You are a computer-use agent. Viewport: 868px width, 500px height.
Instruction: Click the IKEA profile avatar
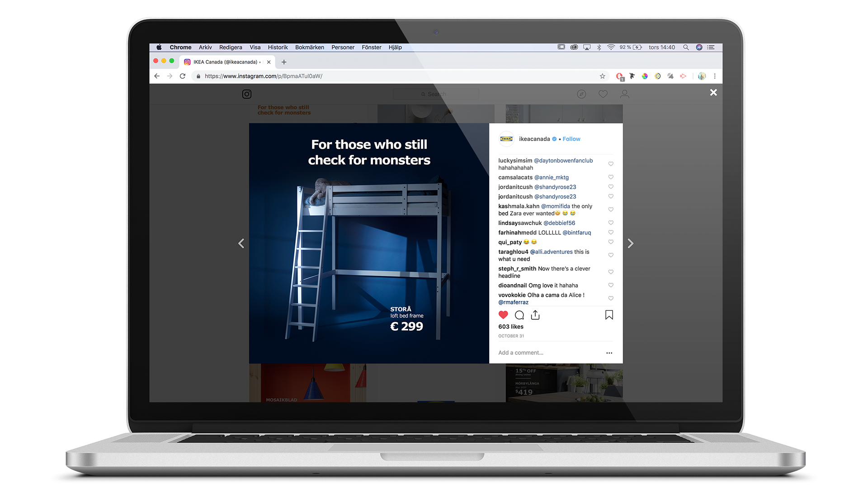506,139
